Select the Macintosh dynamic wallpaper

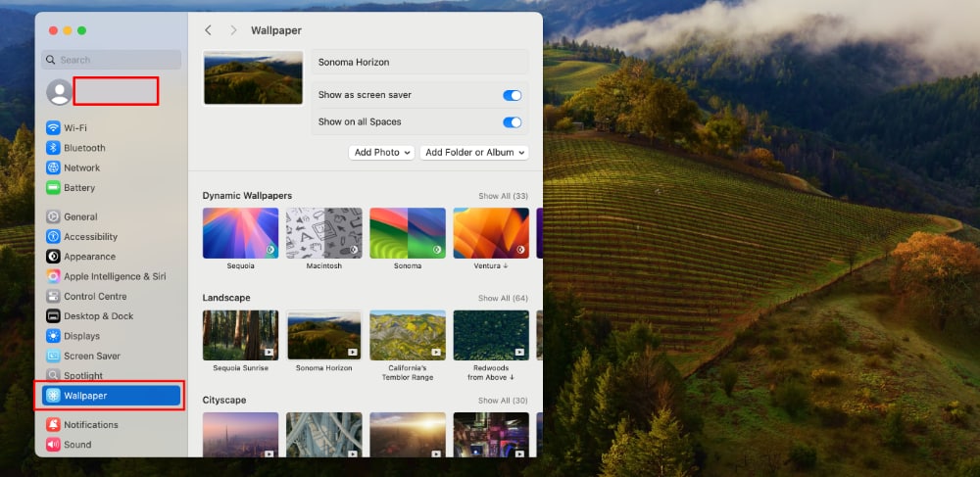pos(323,233)
